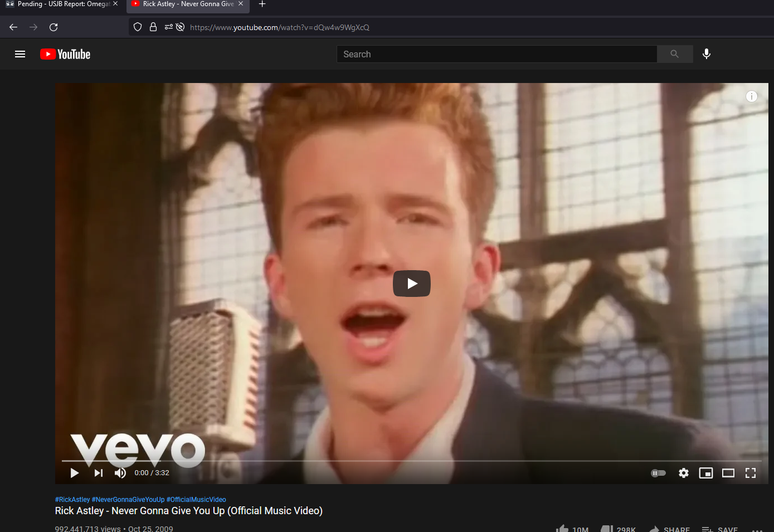Reload the current page
Screen dimensions: 774x532
53,27
